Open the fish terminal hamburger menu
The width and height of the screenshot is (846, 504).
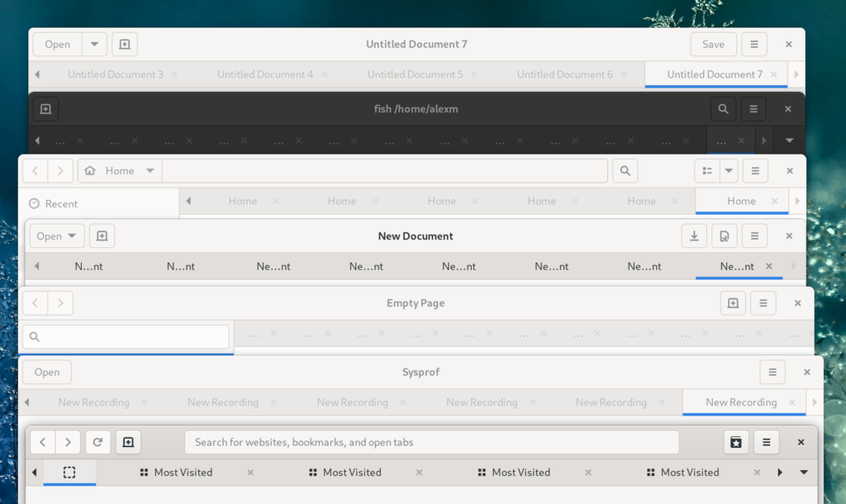coord(753,109)
